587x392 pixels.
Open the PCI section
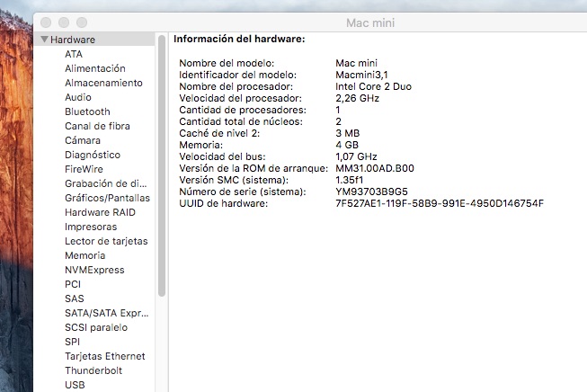pos(73,284)
